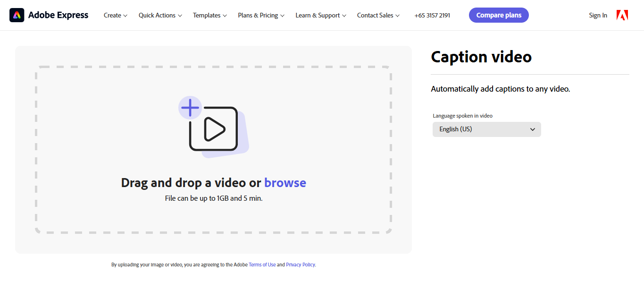Screen dimensions: 644x282
Task: Expand the Templates dropdown
Action: (209, 15)
